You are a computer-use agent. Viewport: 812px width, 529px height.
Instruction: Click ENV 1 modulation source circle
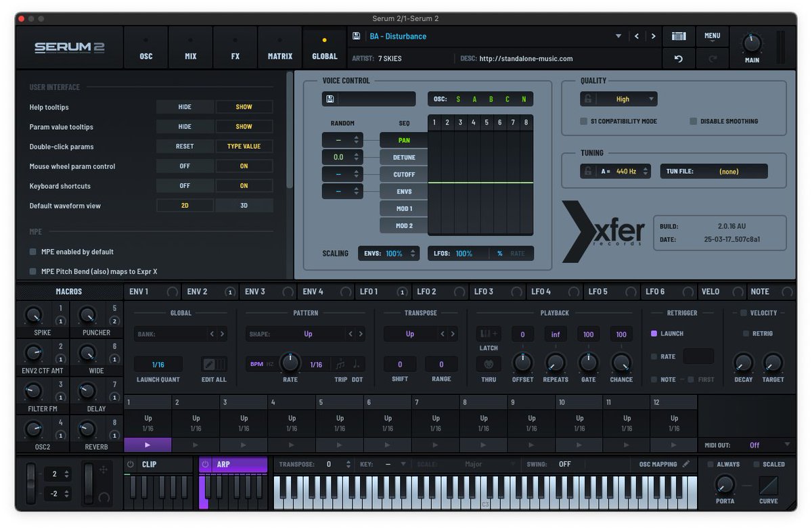tap(173, 292)
